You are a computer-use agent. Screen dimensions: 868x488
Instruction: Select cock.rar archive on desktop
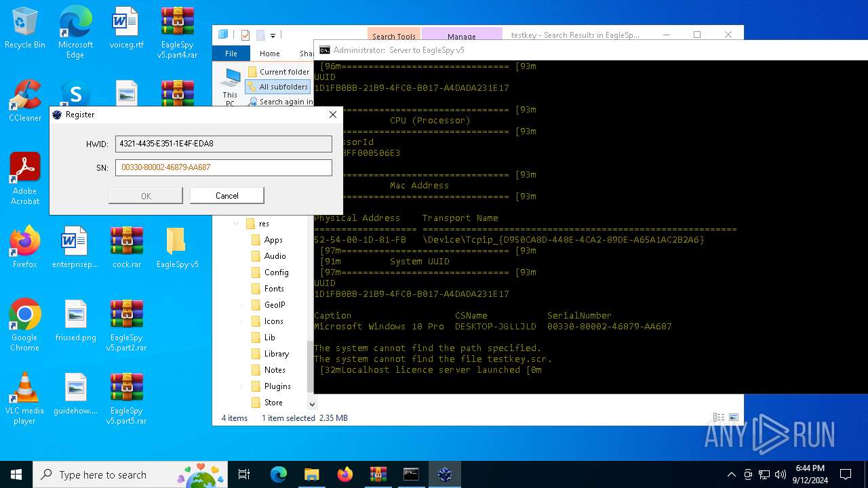point(127,247)
